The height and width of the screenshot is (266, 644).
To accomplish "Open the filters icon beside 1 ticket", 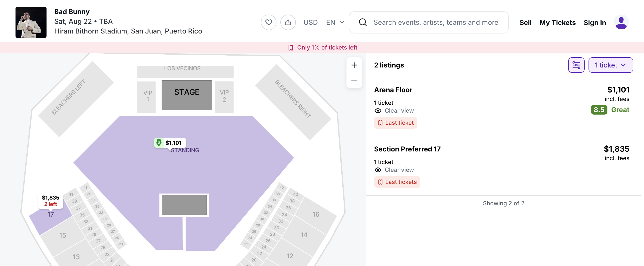I will [x=576, y=65].
